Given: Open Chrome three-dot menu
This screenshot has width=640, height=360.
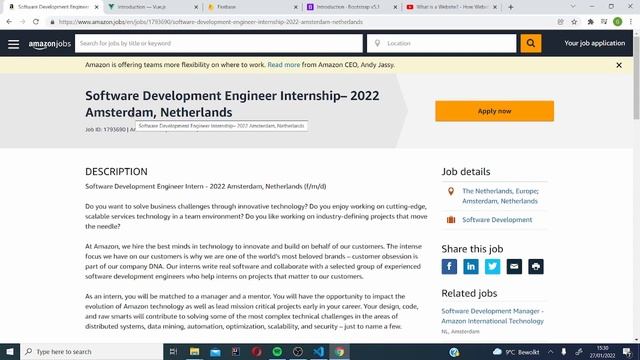Looking at the screenshot, I should click(631, 22).
